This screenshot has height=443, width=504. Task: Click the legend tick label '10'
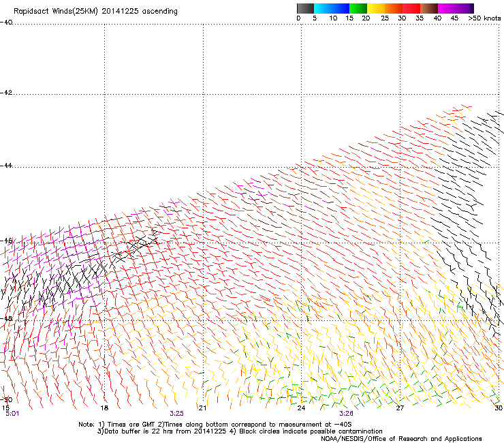(x=333, y=18)
